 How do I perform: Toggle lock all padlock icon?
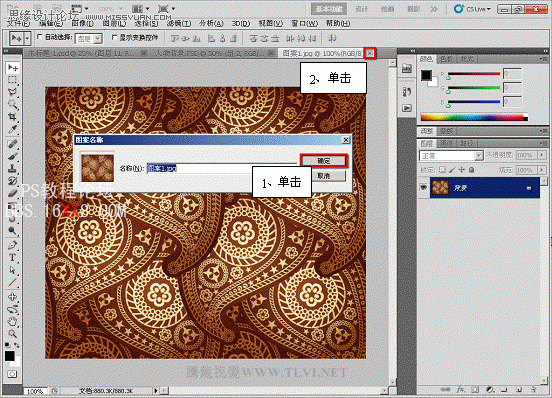point(471,170)
